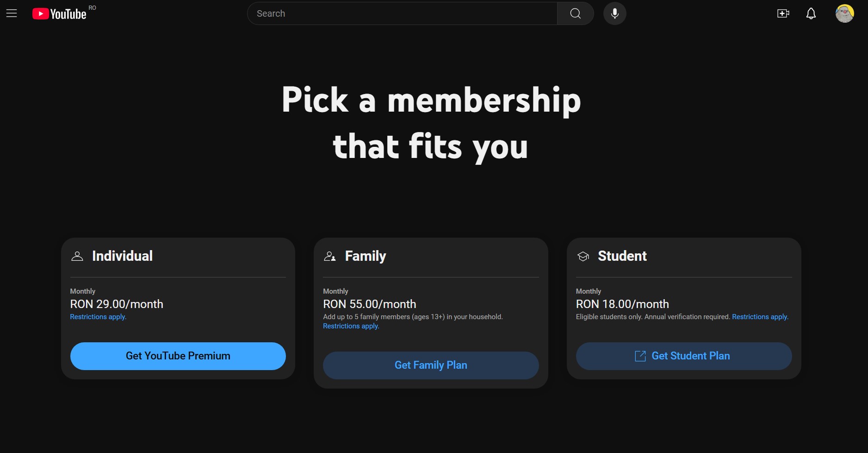Start voice search with microphone icon
This screenshot has height=453, width=868.
tap(614, 13)
